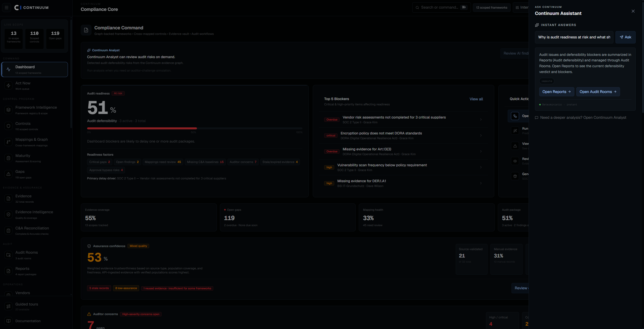The width and height of the screenshot is (644, 329).
Task: Expand the Missing evidence for Art.13(3) chevron
Action: 481,151
